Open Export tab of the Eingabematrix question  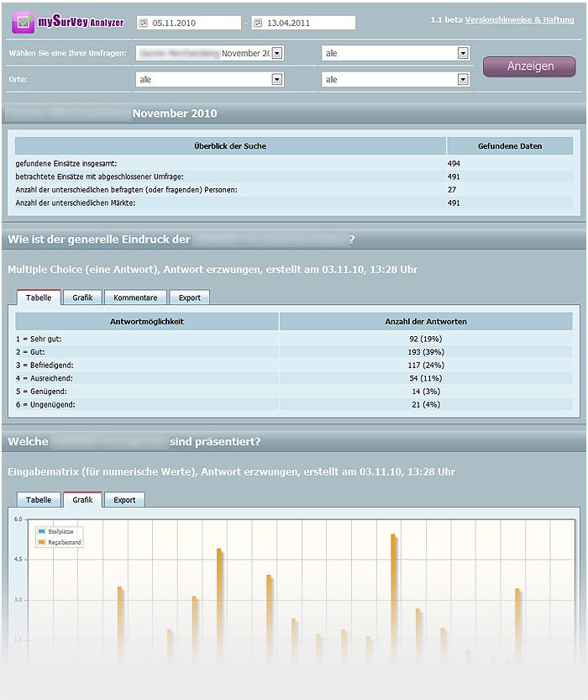pyautogui.click(x=124, y=499)
